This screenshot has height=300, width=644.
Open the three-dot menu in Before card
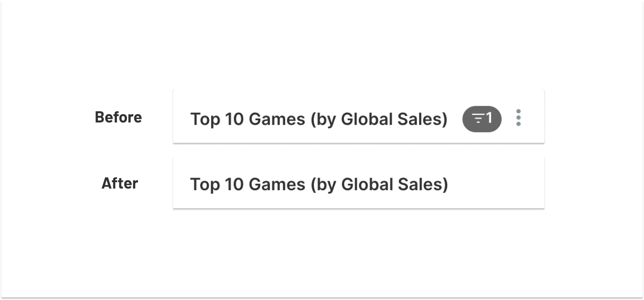(518, 118)
